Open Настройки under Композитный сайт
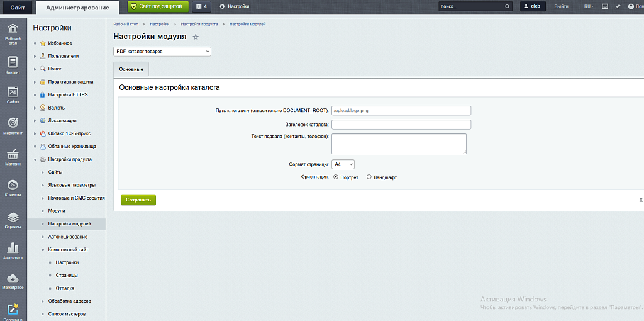 67,262
